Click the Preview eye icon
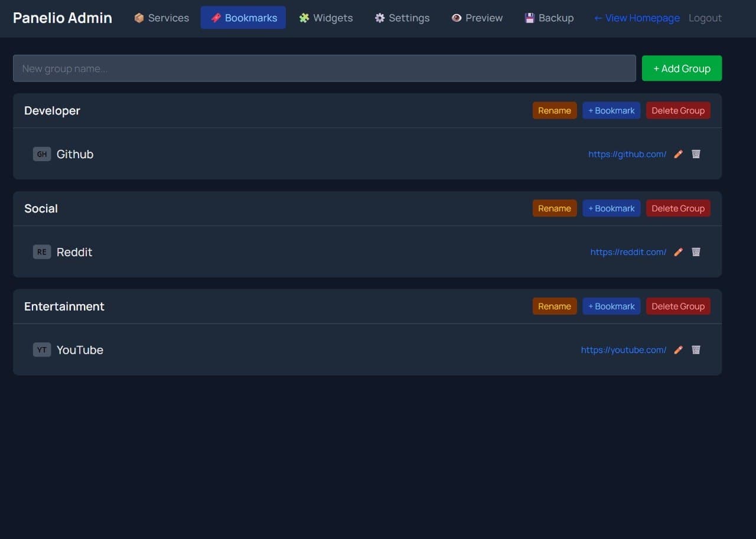The width and height of the screenshot is (756, 539). pyautogui.click(x=456, y=18)
